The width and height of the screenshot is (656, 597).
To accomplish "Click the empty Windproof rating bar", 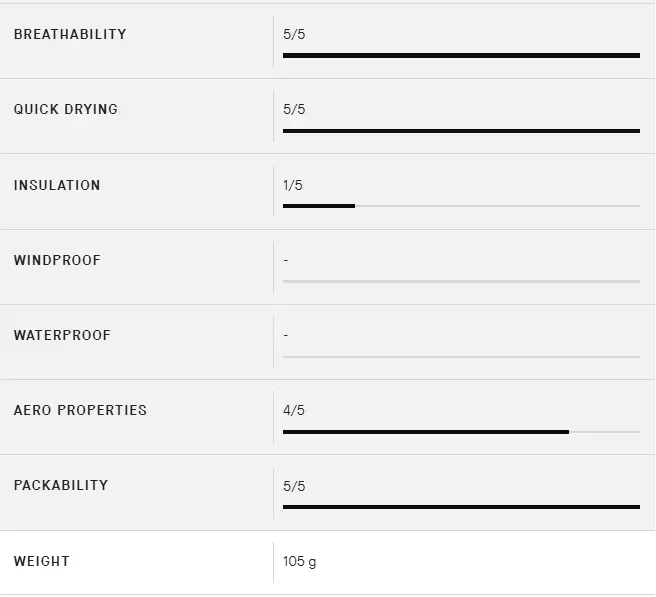I will pos(461,281).
